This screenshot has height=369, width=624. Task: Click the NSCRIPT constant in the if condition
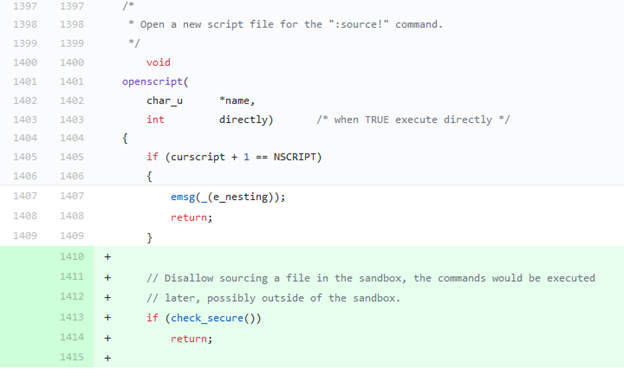[294, 157]
